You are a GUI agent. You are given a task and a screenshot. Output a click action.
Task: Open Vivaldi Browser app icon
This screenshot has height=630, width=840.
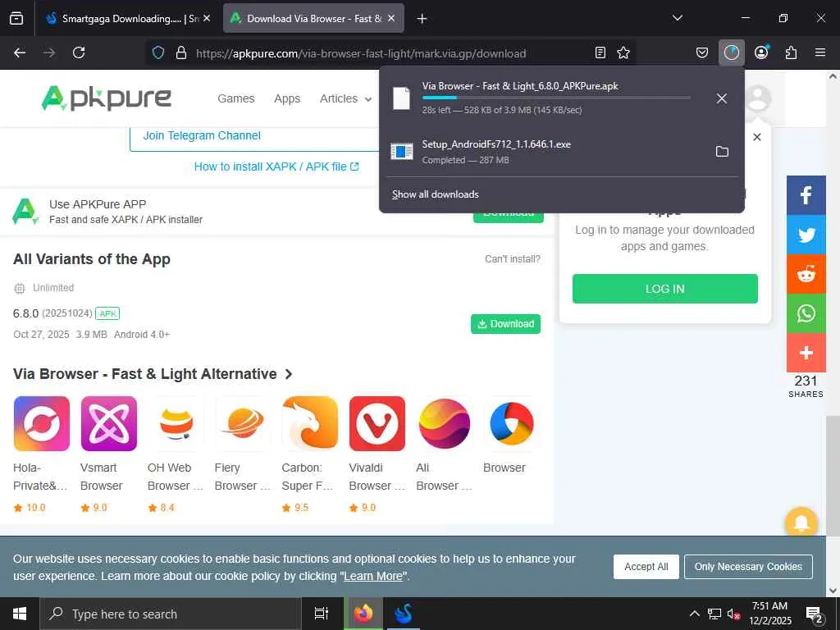377,423
